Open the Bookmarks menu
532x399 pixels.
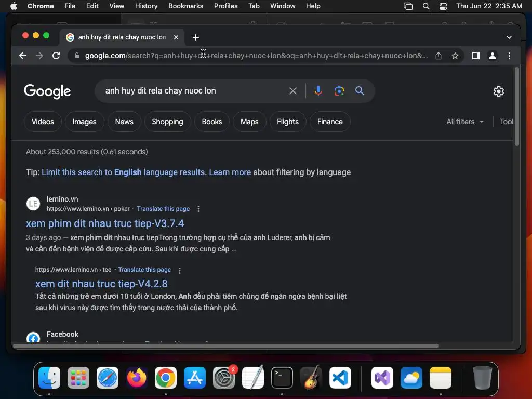[x=185, y=6]
